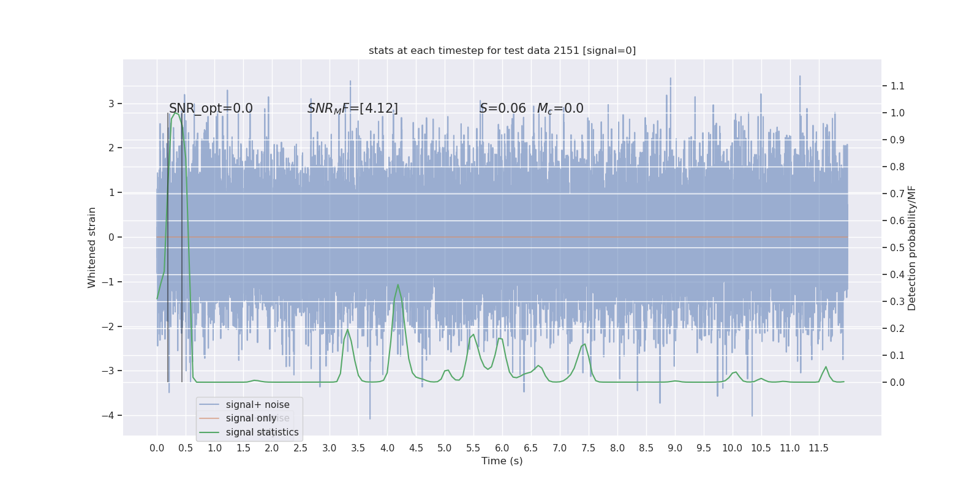Click the green statistics peak near 4.2 seconds
The width and height of the screenshot is (980, 490).
[398, 285]
